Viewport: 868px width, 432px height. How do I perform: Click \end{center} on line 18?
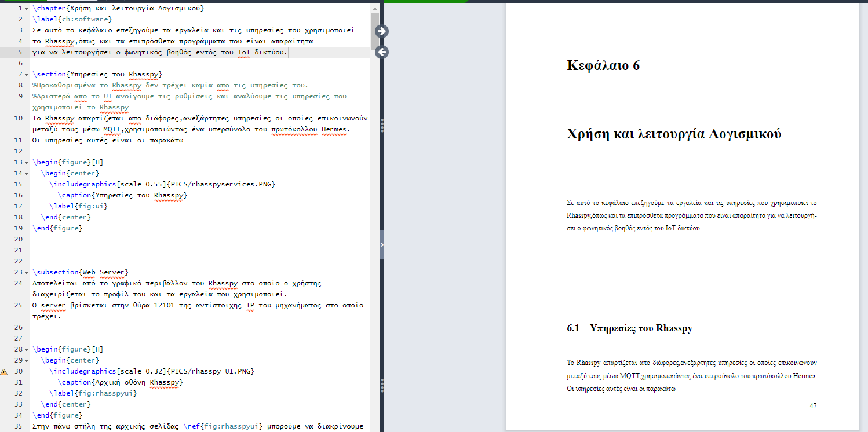pyautogui.click(x=66, y=218)
